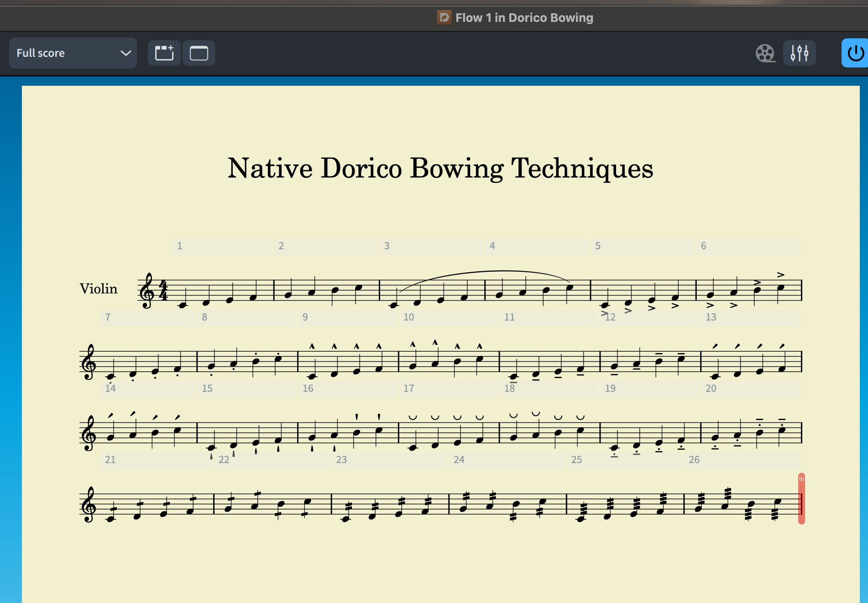
Task: Select bar number 19
Action: click(610, 388)
